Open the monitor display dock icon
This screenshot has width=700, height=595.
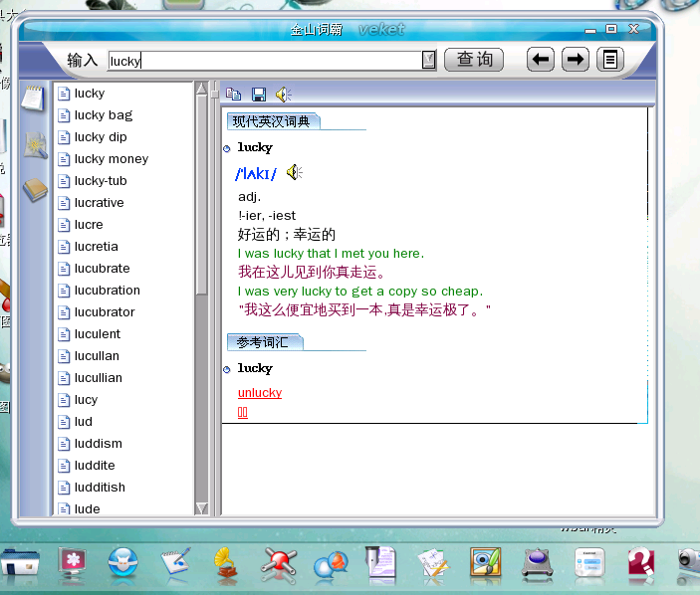pos(73,563)
